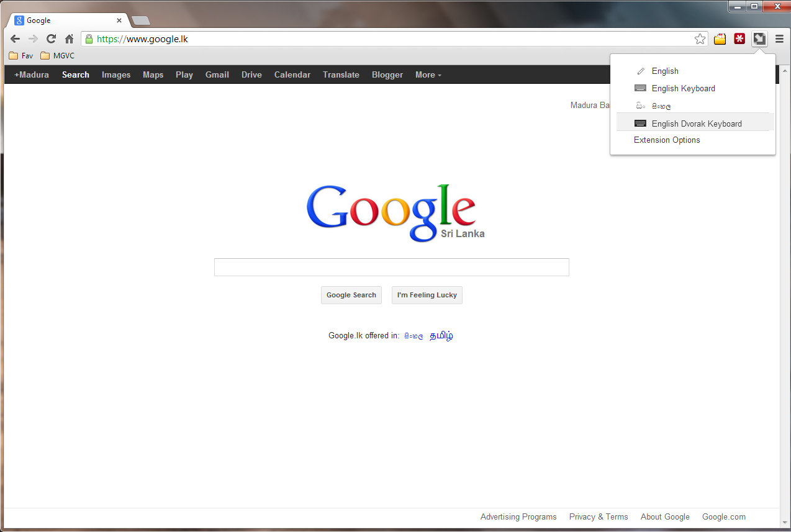Open a new tab
Viewport: 791px width, 532px height.
click(x=141, y=20)
